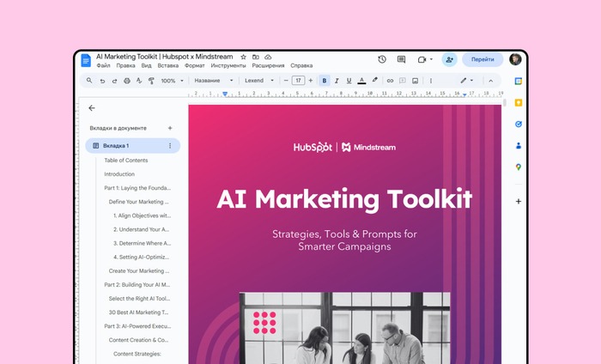
Task: Open the paragraph style dropdown "Название"
Action: pos(213,81)
